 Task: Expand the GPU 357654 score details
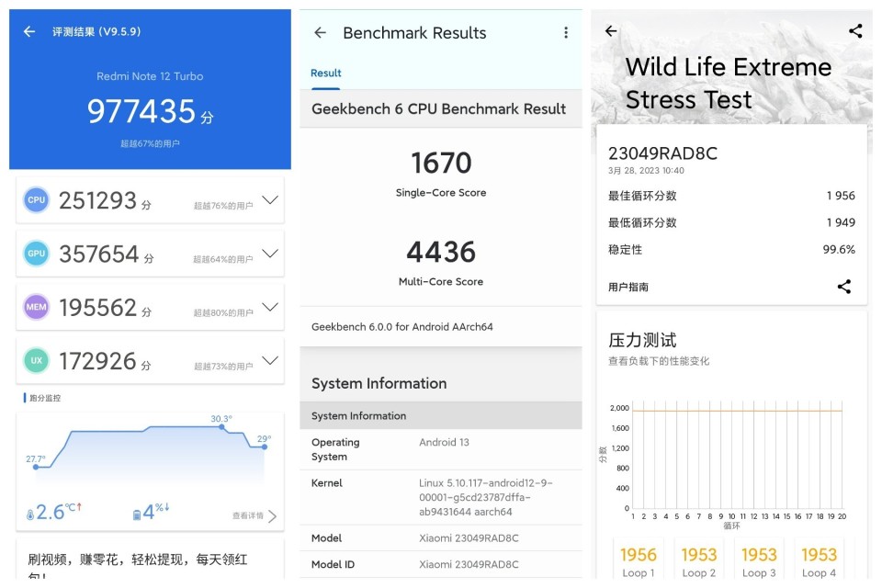point(270,254)
